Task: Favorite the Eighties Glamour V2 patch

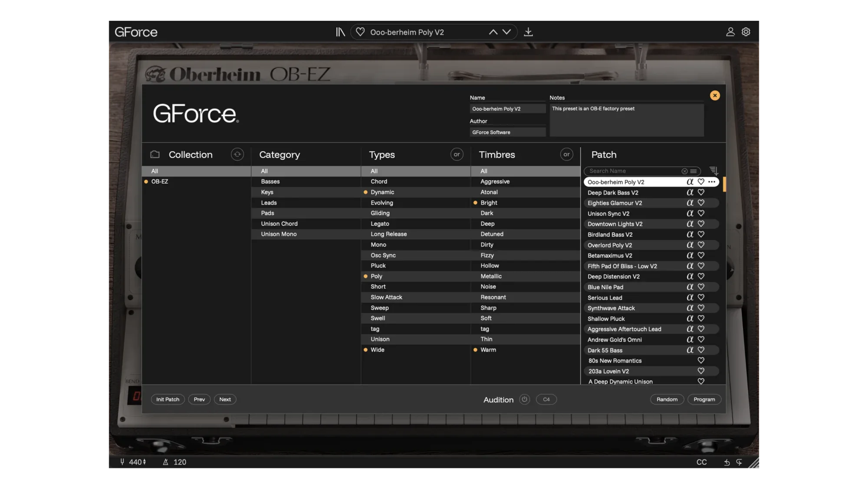Action: coord(701,203)
